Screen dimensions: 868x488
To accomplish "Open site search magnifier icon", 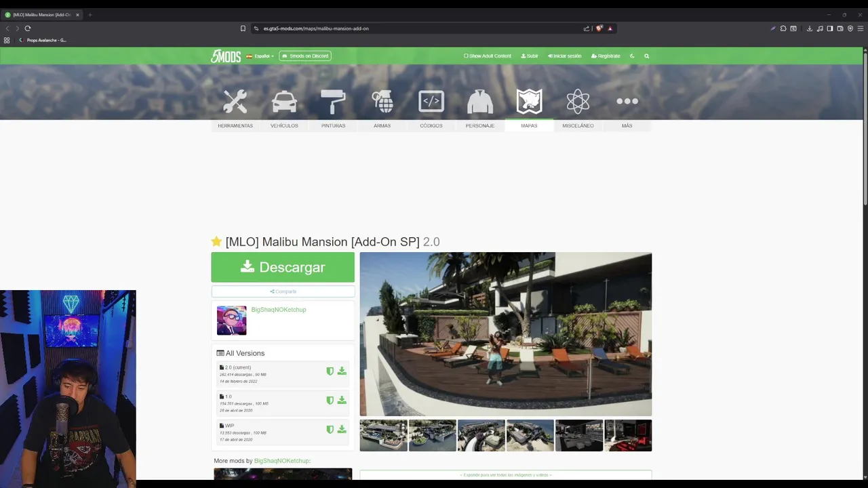I will (646, 56).
